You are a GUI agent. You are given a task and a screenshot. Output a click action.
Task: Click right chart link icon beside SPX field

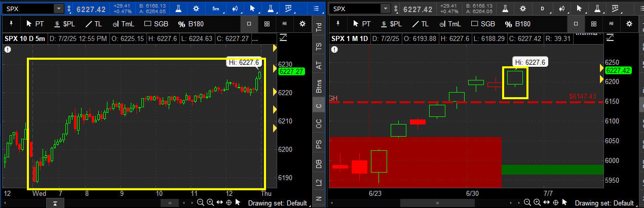pos(396,9)
